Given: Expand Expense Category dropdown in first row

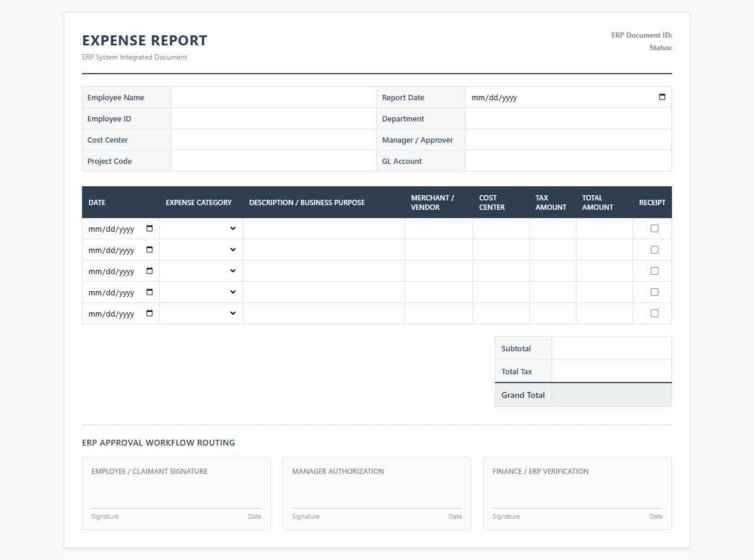Looking at the screenshot, I should (x=201, y=229).
